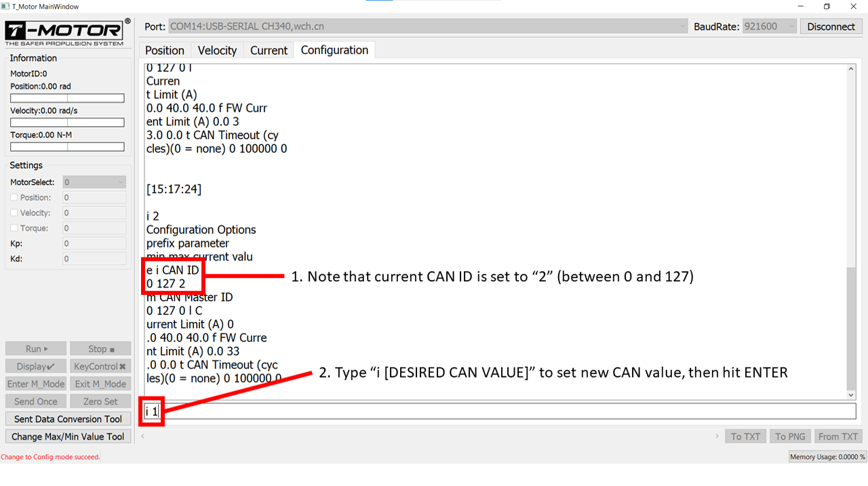The width and height of the screenshot is (868, 486).
Task: Switch to the Current tab
Action: coord(269,50)
